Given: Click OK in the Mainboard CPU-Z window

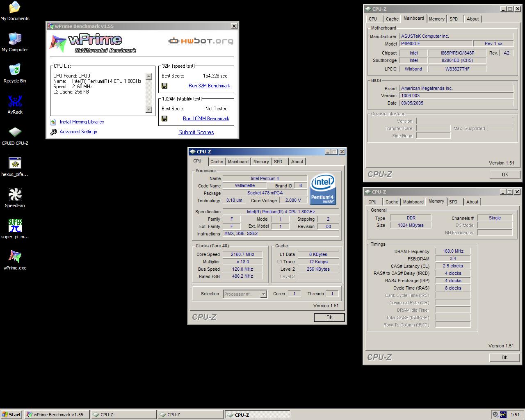Looking at the screenshot, I should click(x=505, y=175).
